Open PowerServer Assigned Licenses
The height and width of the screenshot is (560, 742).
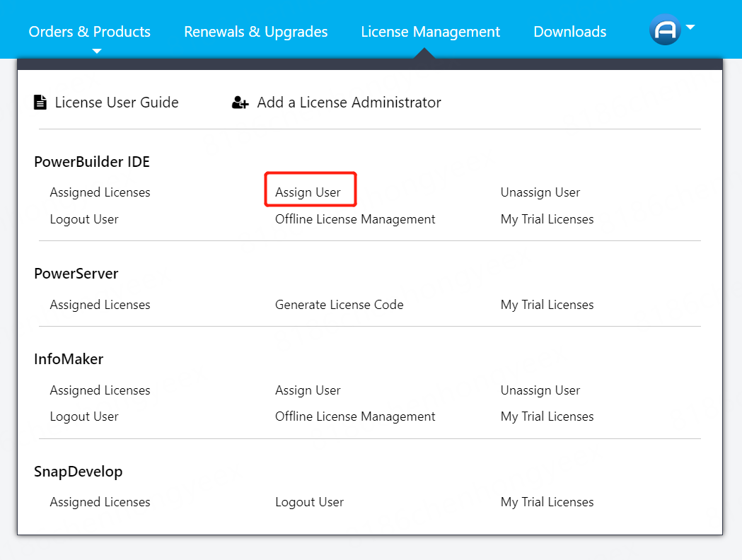(x=100, y=305)
